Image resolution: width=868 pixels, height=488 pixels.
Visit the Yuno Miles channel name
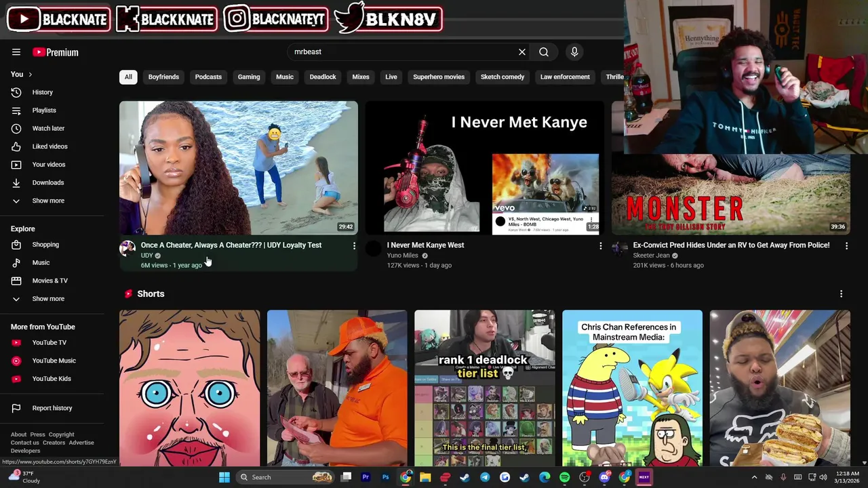tap(403, 256)
